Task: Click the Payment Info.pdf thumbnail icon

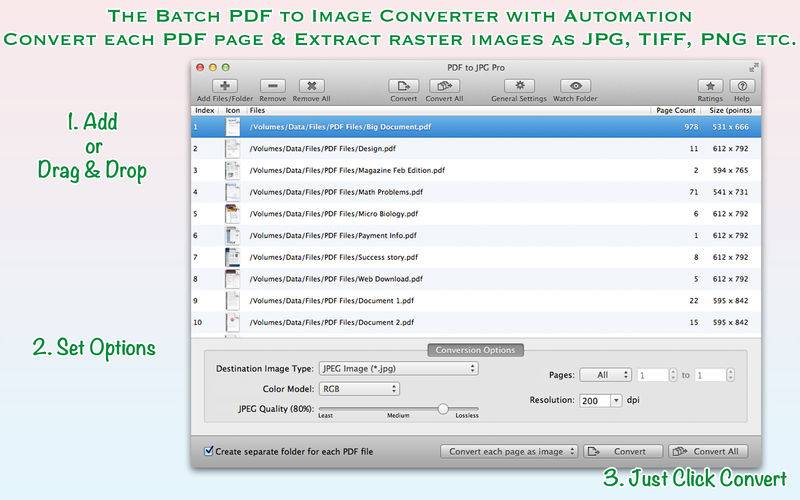Action: (x=233, y=236)
